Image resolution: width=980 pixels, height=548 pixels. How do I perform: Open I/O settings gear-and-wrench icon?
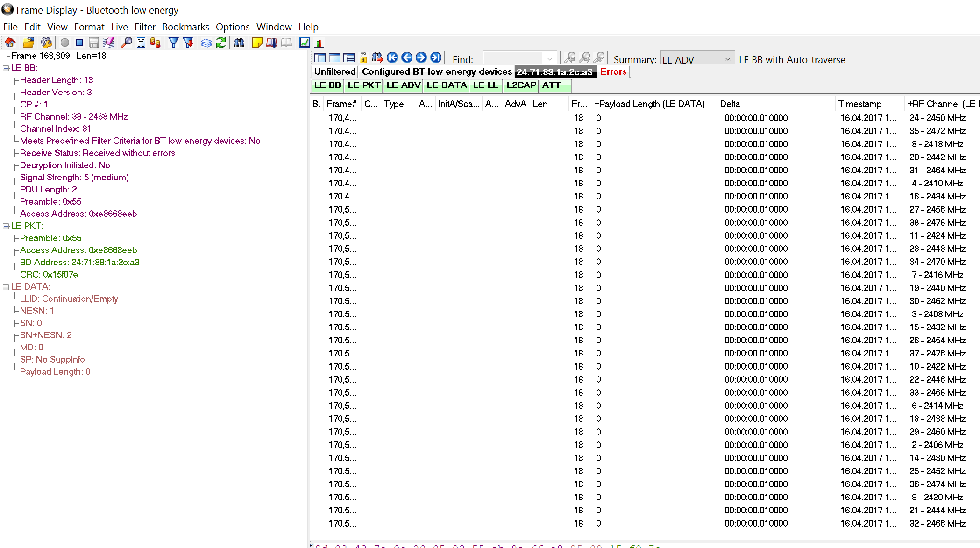pyautogui.click(x=46, y=43)
